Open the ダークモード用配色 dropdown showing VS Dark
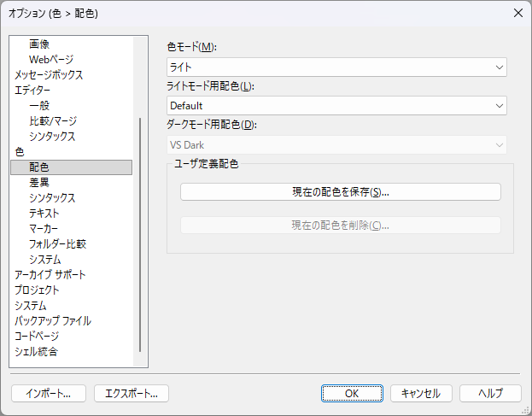532x416 pixels. click(x=336, y=145)
